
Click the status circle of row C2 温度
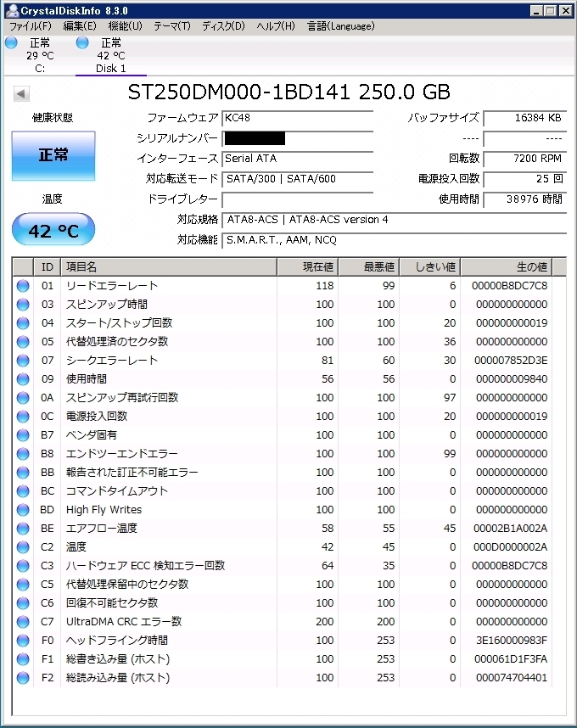[x=23, y=547]
